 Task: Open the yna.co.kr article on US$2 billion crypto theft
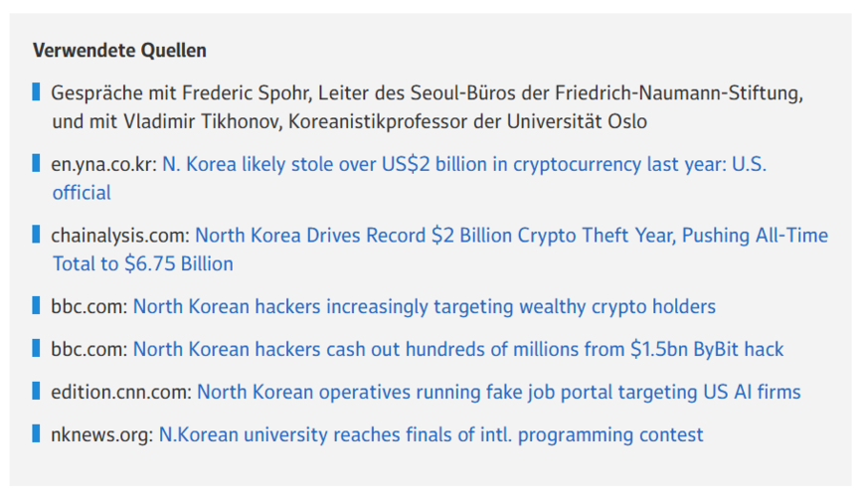click(x=463, y=164)
